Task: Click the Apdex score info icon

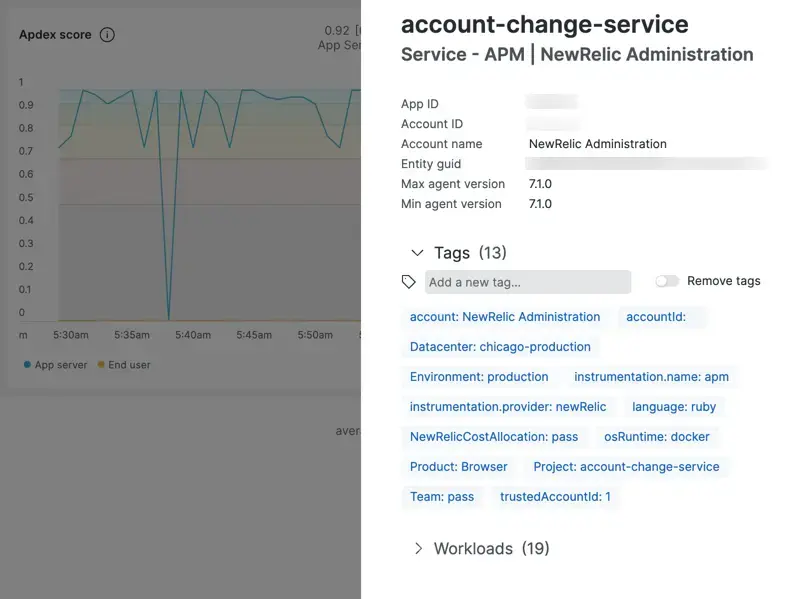Action: [x=107, y=35]
